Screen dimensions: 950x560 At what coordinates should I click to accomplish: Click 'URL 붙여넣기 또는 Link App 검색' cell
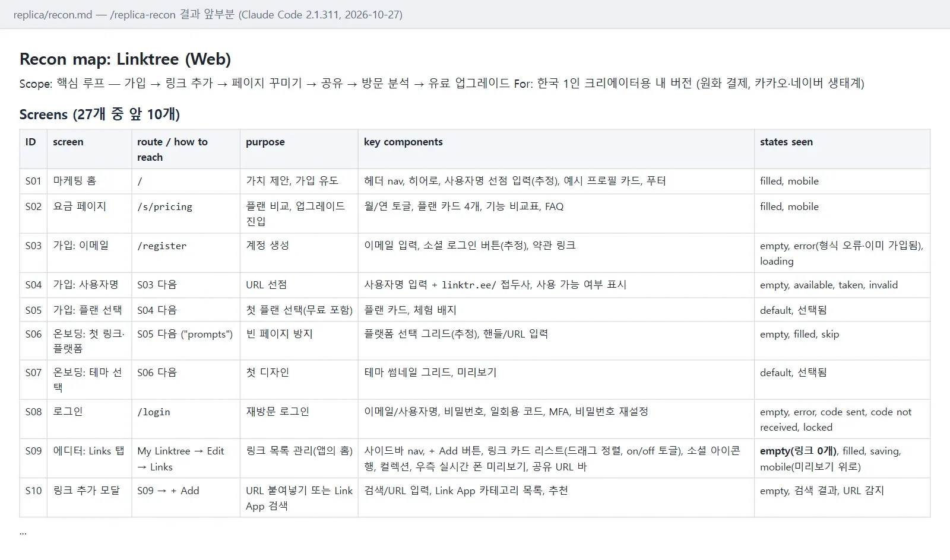pos(299,498)
